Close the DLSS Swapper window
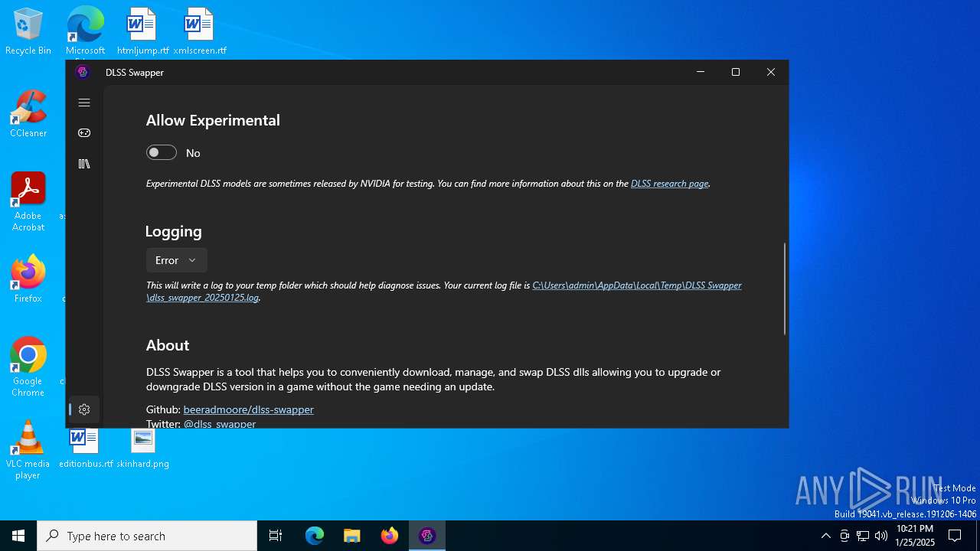980x551 pixels. tap(771, 72)
